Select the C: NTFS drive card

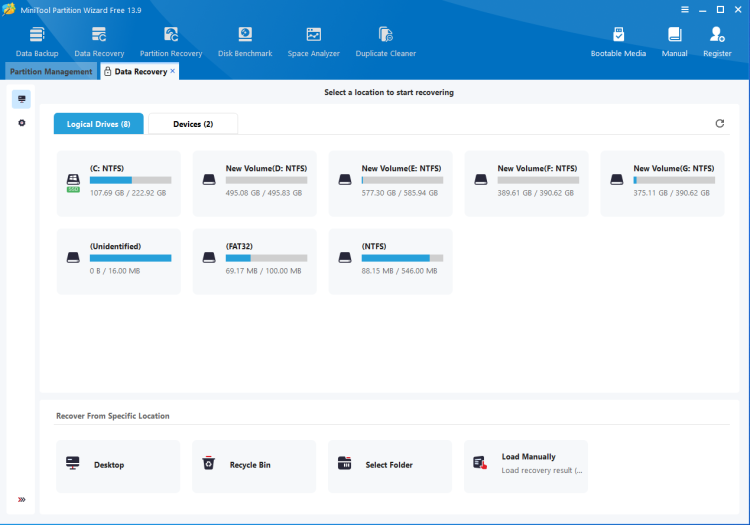119,184
